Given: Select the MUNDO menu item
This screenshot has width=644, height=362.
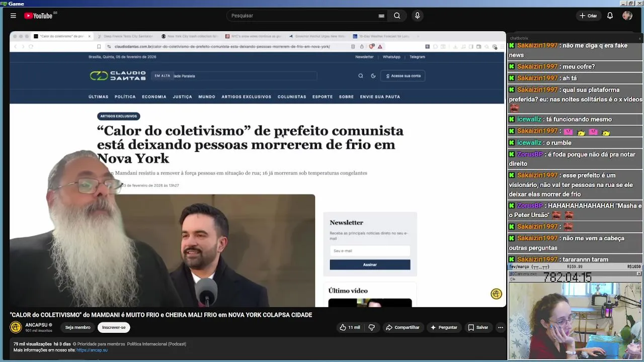Looking at the screenshot, I should pyautogui.click(x=207, y=97).
